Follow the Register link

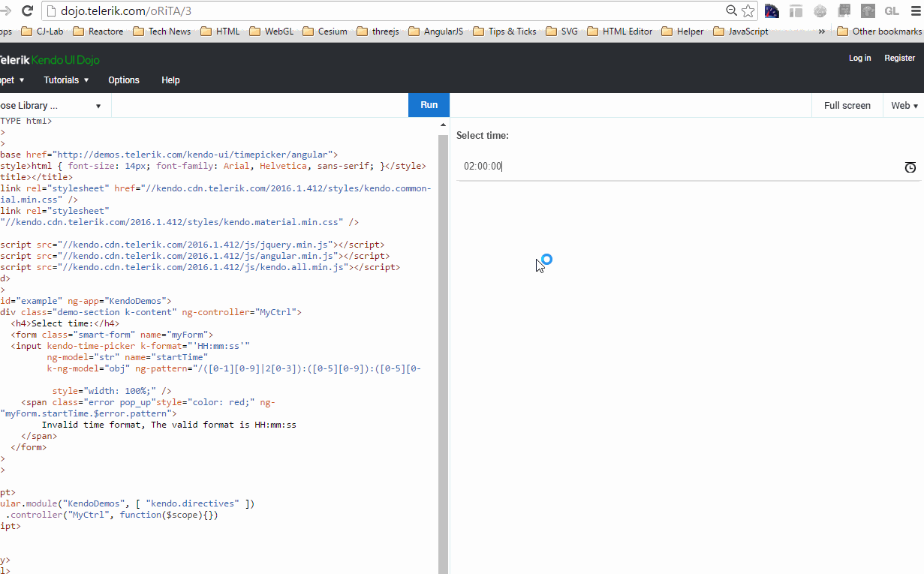click(x=899, y=58)
